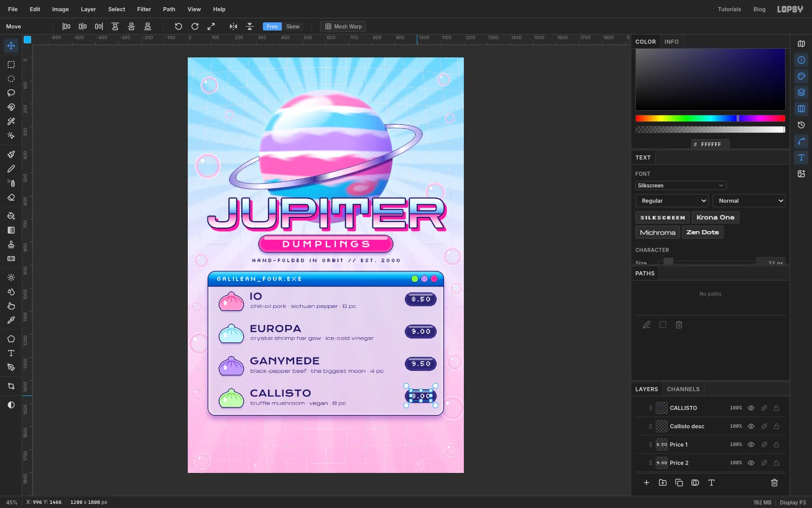Toggle visibility of Price 1 layer
This screenshot has height=508, width=812.
point(751,444)
